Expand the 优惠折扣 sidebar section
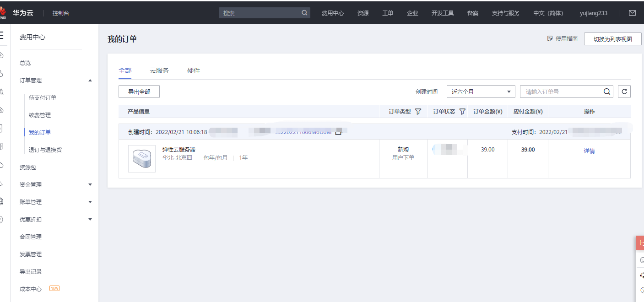The height and width of the screenshot is (302, 644). pyautogui.click(x=56, y=220)
